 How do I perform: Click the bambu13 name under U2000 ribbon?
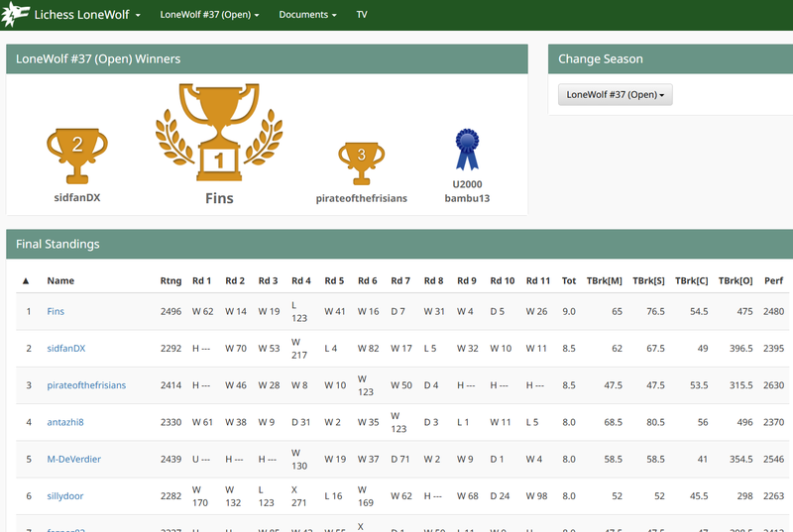467,198
